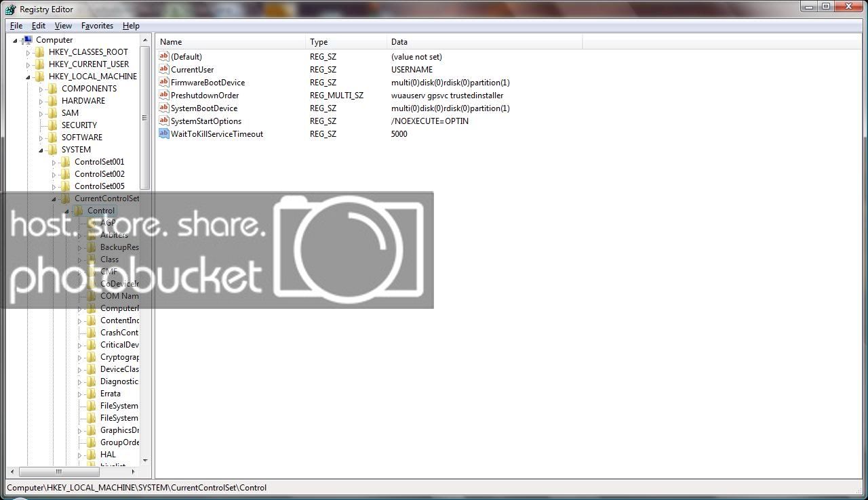The width and height of the screenshot is (868, 500).
Task: Click the Computer icon in the tree
Action: tap(27, 40)
